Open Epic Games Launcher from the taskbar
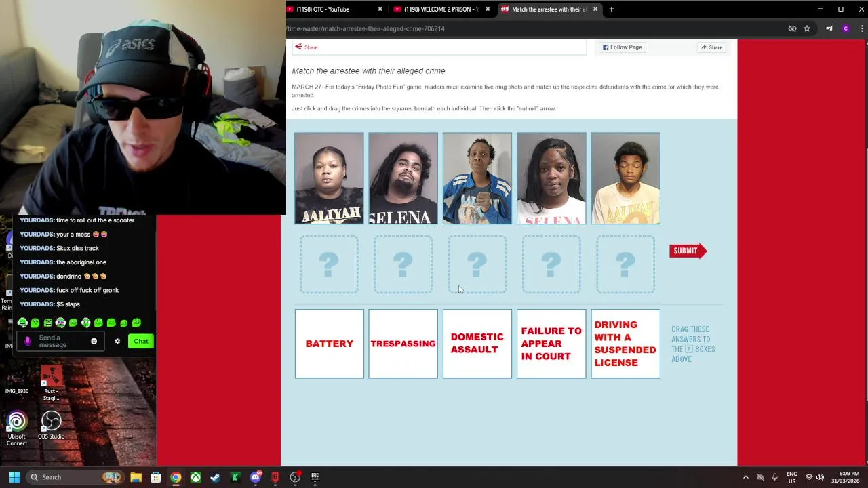Image resolution: width=868 pixels, height=488 pixels. (x=315, y=477)
